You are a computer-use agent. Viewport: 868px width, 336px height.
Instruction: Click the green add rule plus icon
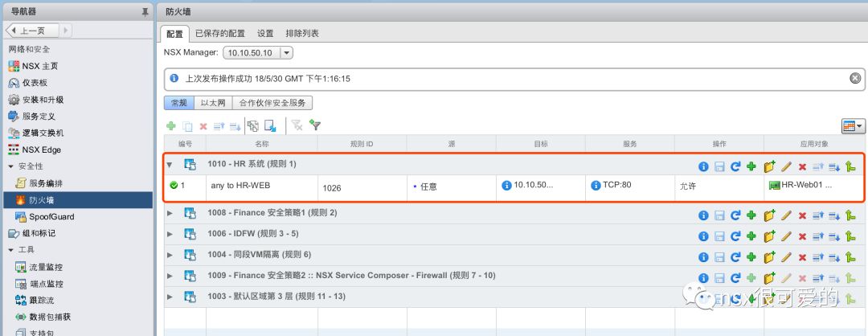pos(171,126)
